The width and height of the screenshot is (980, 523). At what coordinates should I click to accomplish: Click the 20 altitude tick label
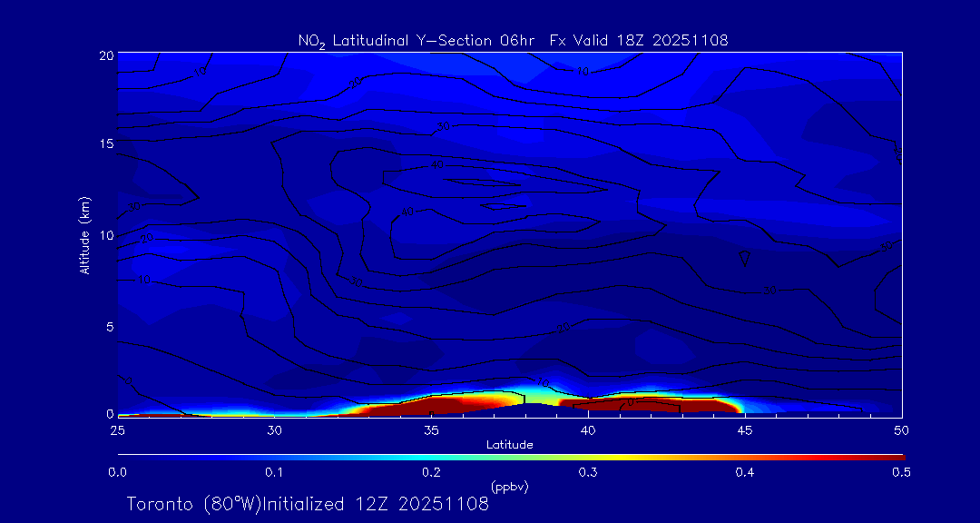(104, 54)
